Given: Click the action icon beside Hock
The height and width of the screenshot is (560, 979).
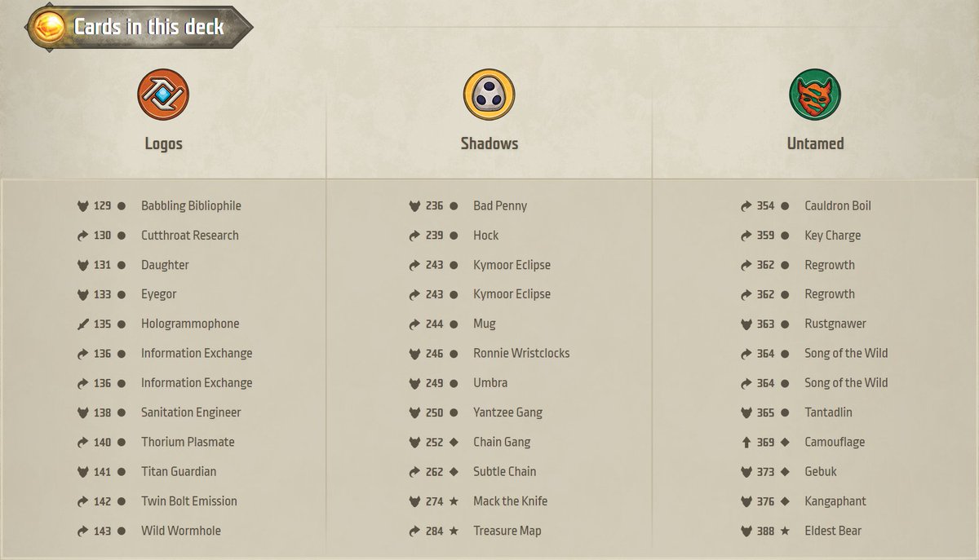Looking at the screenshot, I should pyautogui.click(x=414, y=236).
